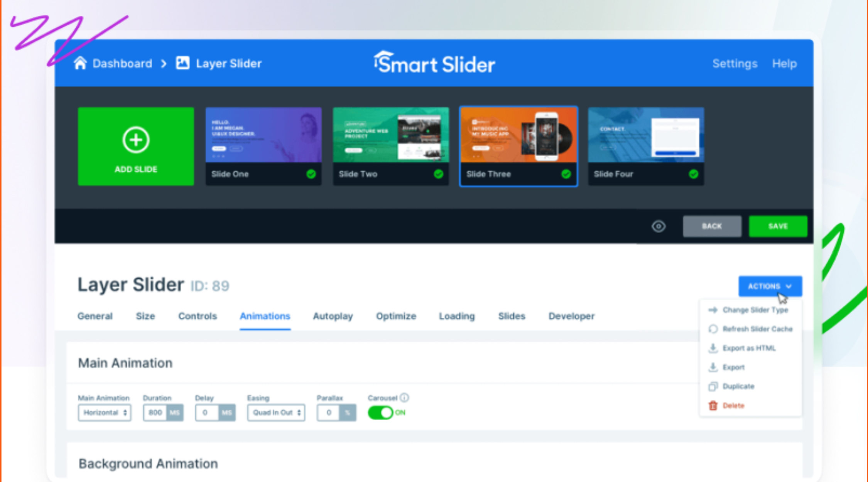Open the Settings link in header

[x=735, y=63]
